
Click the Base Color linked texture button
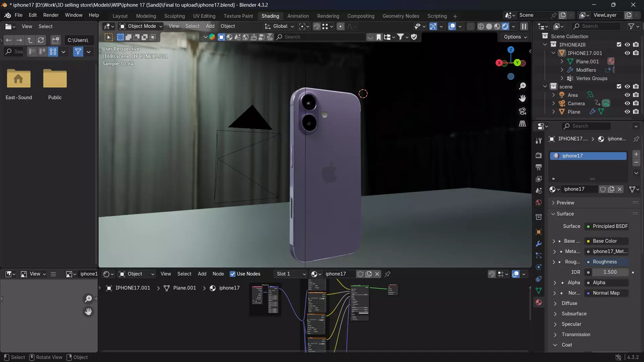point(606,241)
